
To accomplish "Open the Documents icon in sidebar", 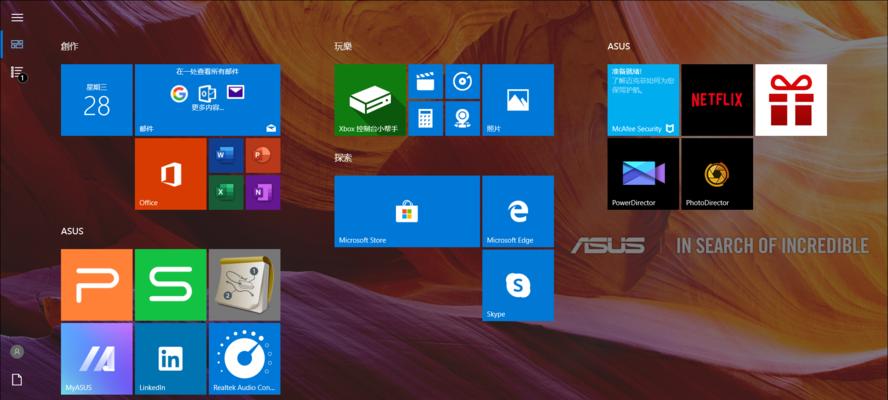I will (x=17, y=380).
